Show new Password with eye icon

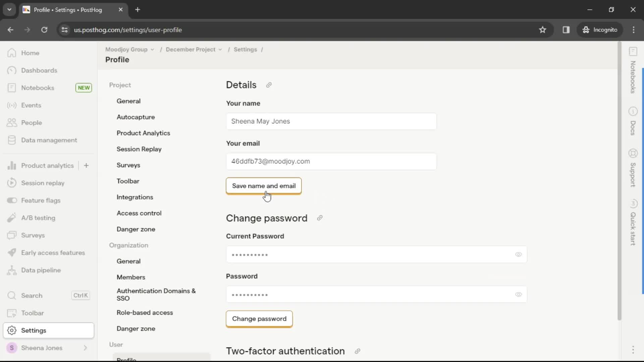518,295
